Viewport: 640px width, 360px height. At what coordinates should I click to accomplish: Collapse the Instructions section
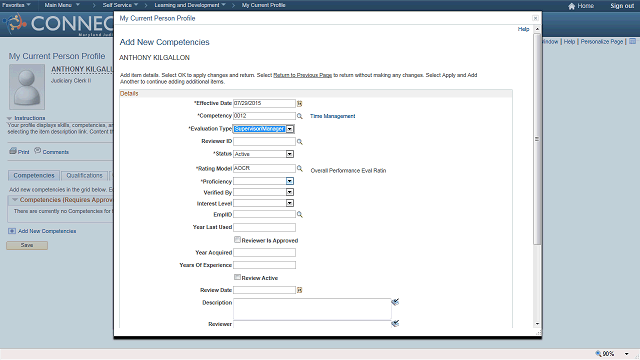pos(9,118)
